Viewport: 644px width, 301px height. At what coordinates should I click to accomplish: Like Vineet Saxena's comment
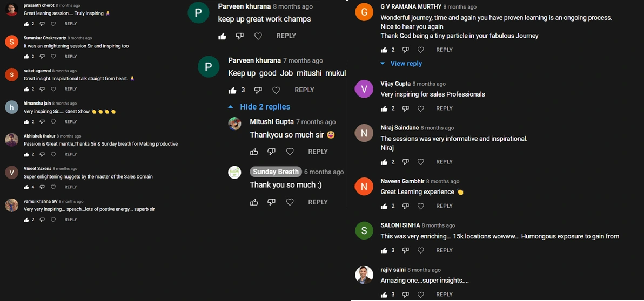tap(26, 187)
